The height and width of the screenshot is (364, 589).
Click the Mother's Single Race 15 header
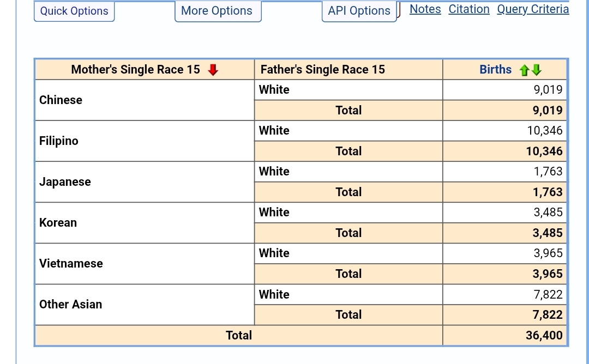coord(135,70)
